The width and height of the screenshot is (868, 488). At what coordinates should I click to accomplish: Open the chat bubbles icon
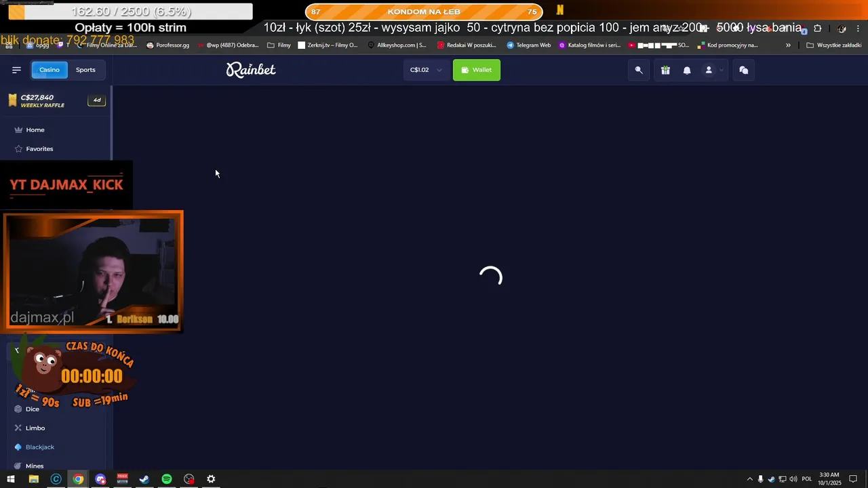[x=744, y=70]
